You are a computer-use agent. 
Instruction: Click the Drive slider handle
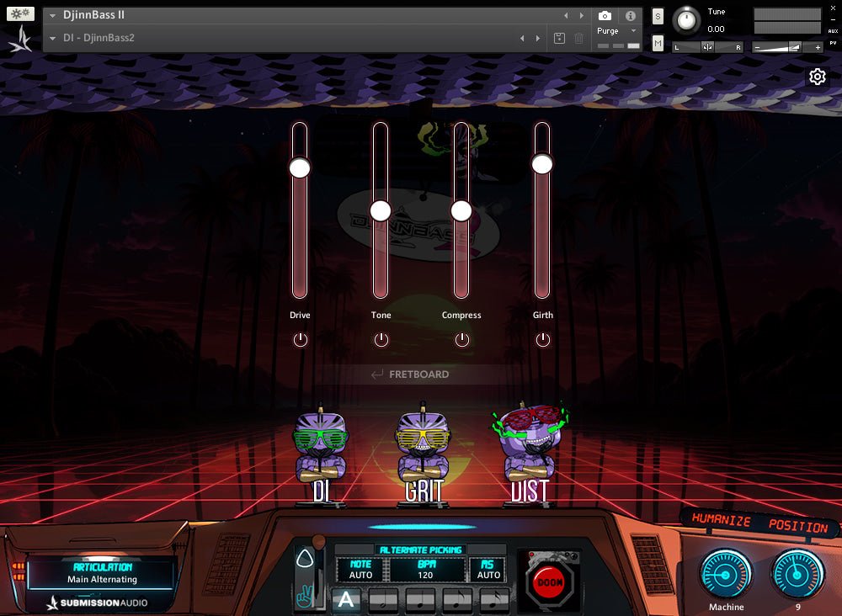tap(300, 168)
